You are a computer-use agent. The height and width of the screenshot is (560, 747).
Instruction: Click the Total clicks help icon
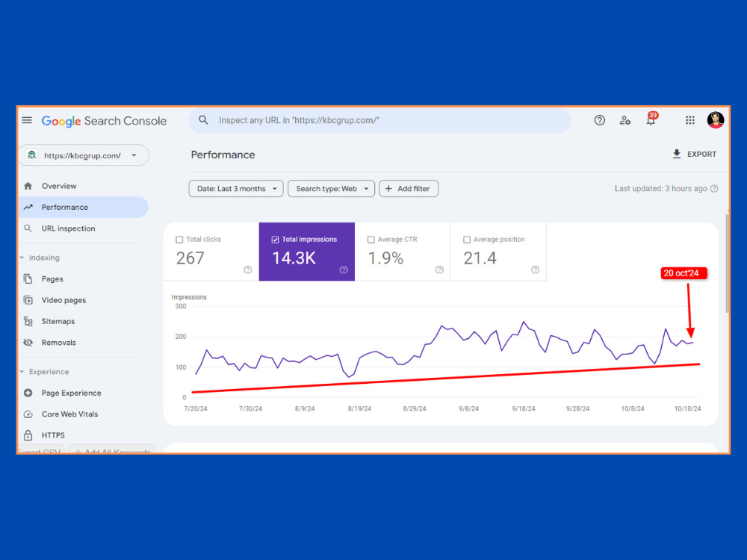pyautogui.click(x=248, y=270)
